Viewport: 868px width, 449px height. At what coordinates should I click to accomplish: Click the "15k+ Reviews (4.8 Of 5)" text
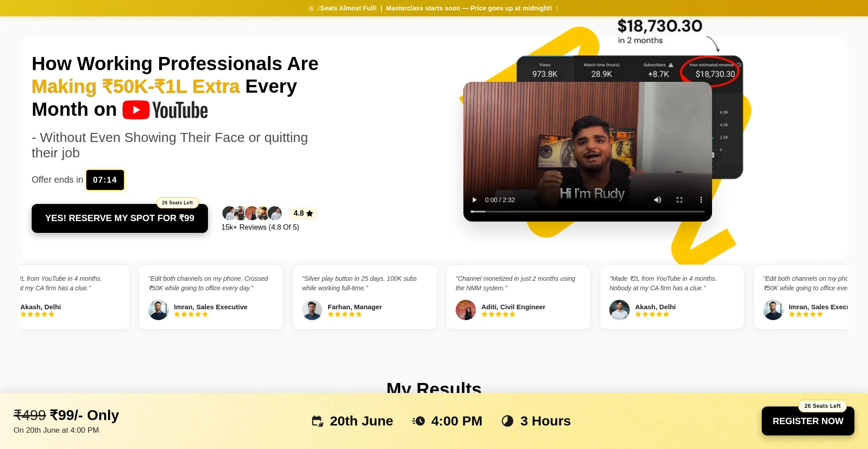260,227
